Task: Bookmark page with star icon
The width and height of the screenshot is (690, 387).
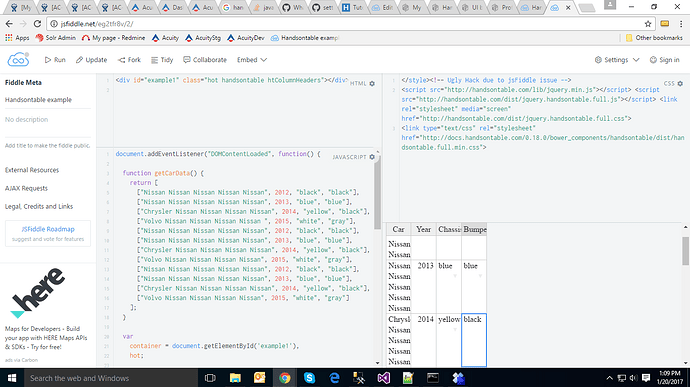Action: click(648, 24)
